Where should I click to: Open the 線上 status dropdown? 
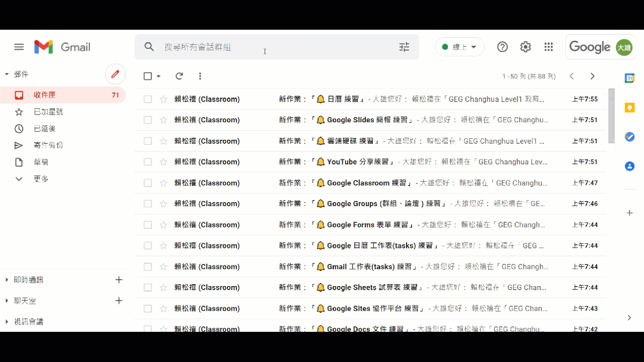tap(459, 47)
